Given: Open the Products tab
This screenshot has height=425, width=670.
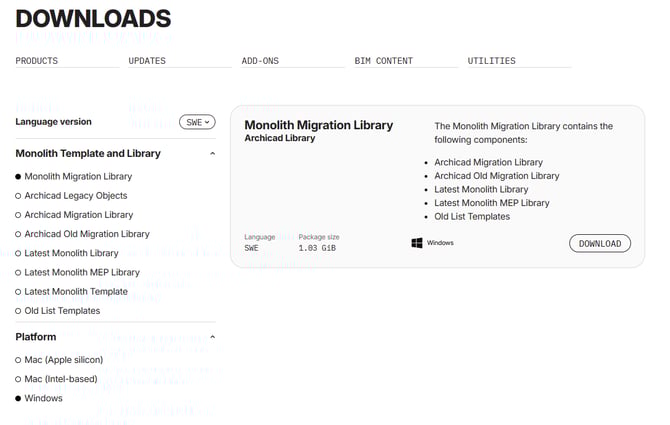Looking at the screenshot, I should (37, 61).
